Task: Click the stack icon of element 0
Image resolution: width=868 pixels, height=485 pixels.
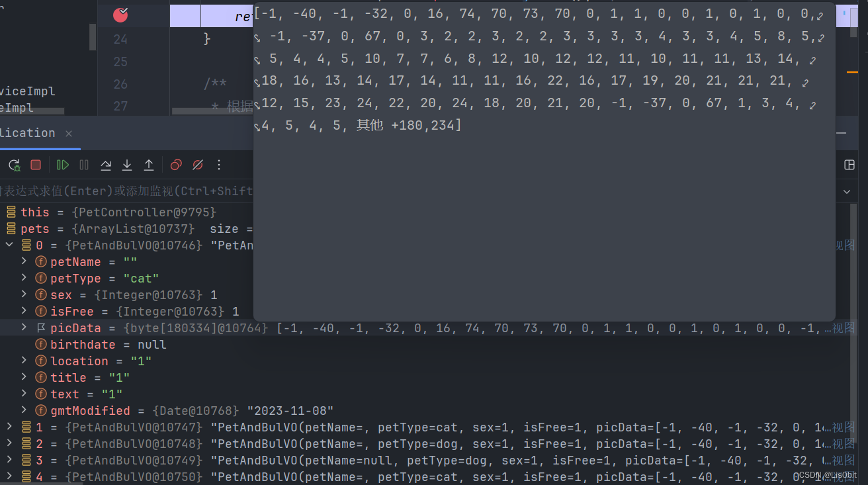Action: (x=26, y=245)
